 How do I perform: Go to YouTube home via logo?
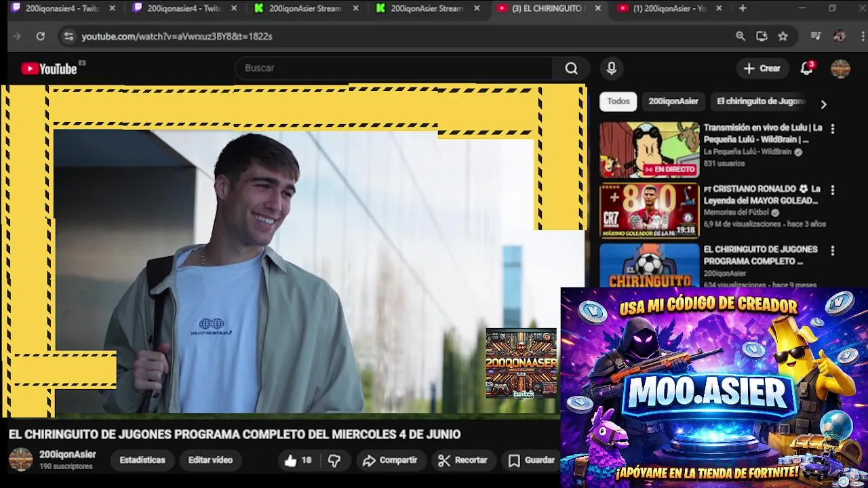49,68
